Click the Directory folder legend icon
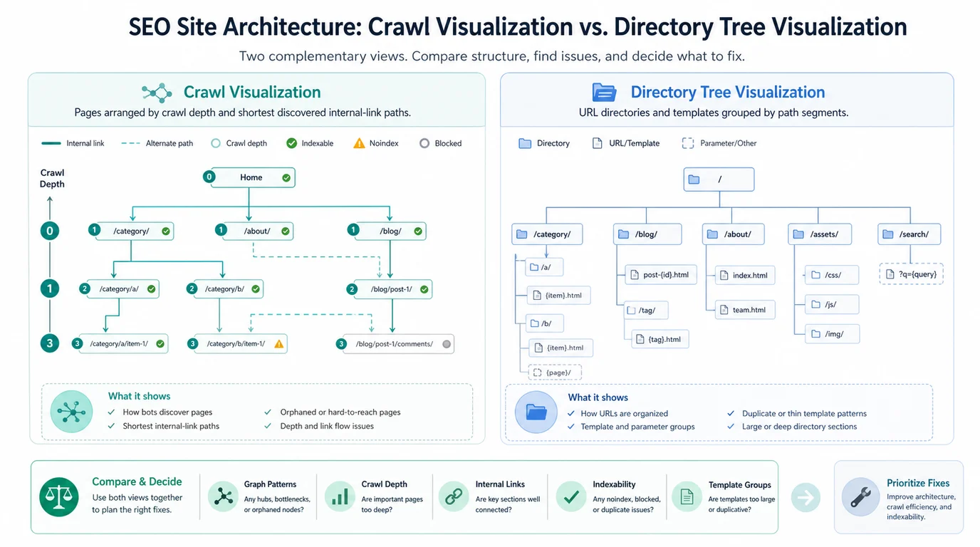The height and width of the screenshot is (547, 980). point(525,143)
